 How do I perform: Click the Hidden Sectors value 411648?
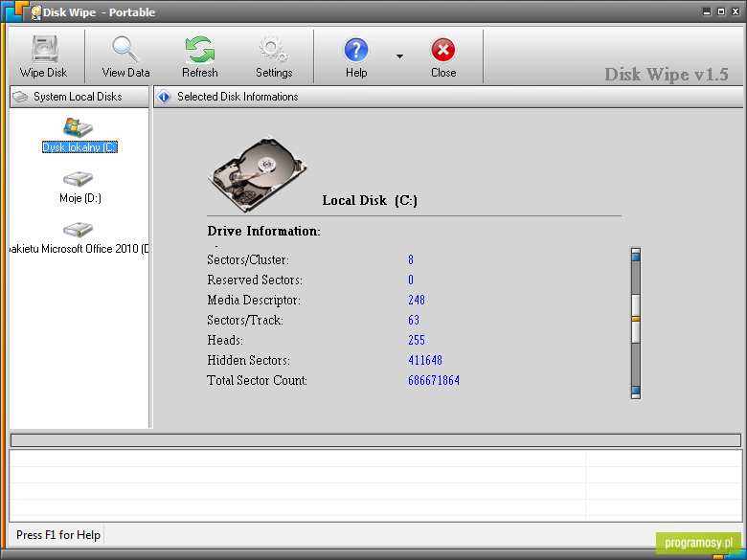click(x=425, y=361)
